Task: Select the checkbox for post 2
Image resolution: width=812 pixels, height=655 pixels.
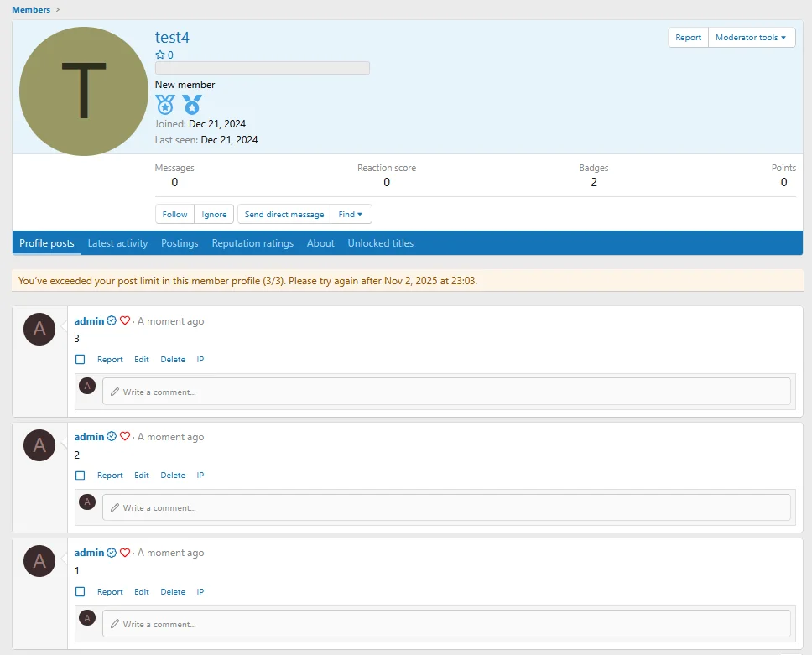Action: (x=81, y=476)
